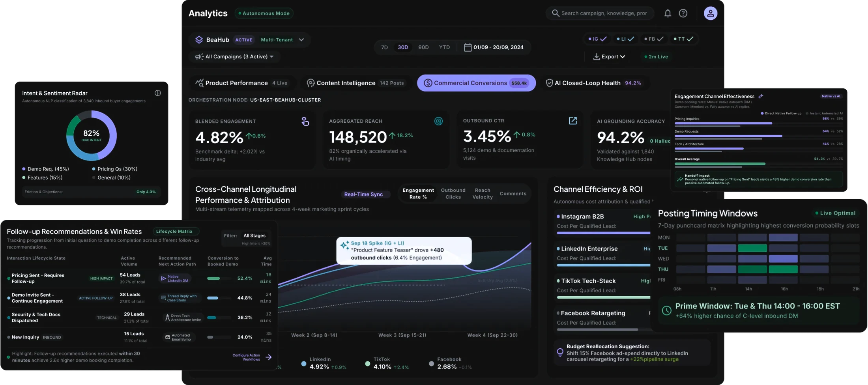Click the 2m Live status indicator
Viewport: 868px width, 385px height.
pos(656,57)
